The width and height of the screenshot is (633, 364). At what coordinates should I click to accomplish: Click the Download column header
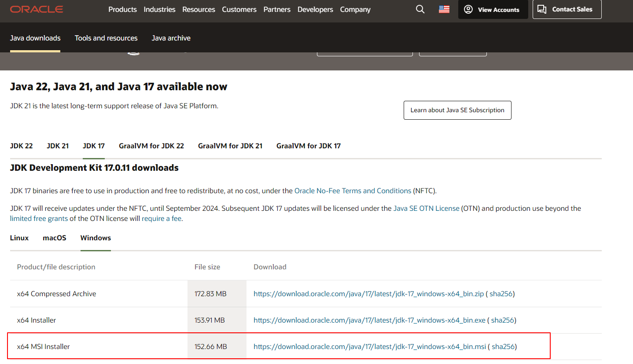point(270,267)
